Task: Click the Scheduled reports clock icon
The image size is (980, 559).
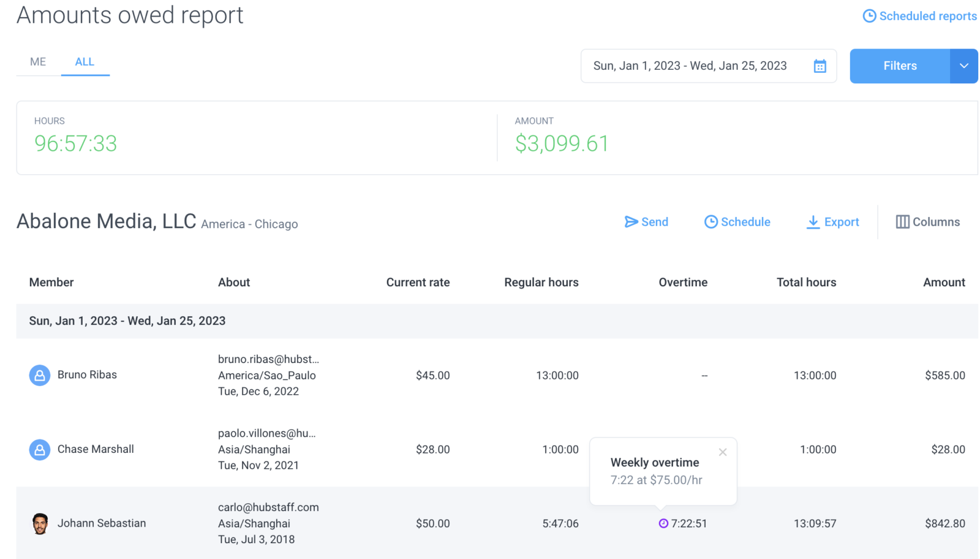Action: tap(869, 16)
